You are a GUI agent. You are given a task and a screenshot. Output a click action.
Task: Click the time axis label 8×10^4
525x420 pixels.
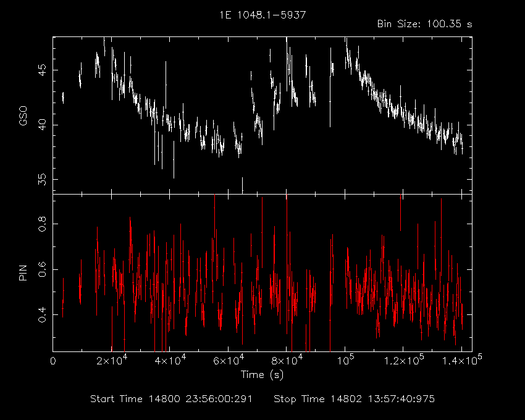pyautogui.click(x=287, y=359)
